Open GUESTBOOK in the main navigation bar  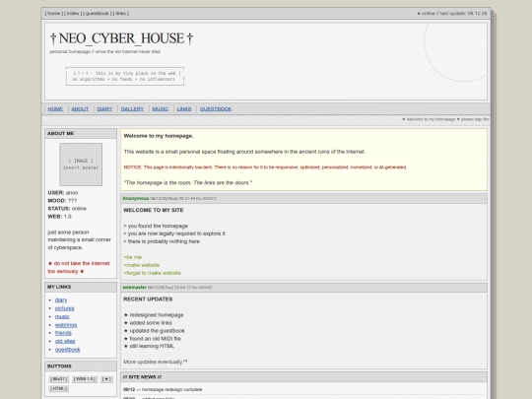click(216, 109)
